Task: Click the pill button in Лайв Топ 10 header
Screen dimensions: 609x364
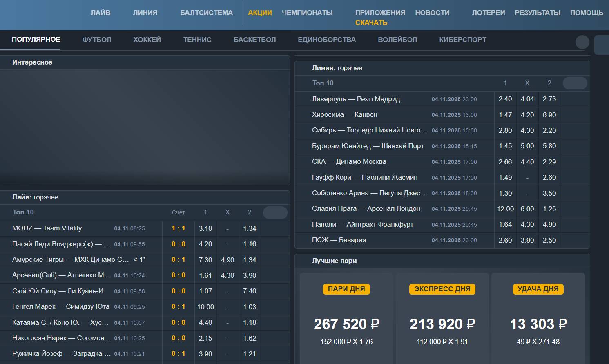Action: [275, 212]
